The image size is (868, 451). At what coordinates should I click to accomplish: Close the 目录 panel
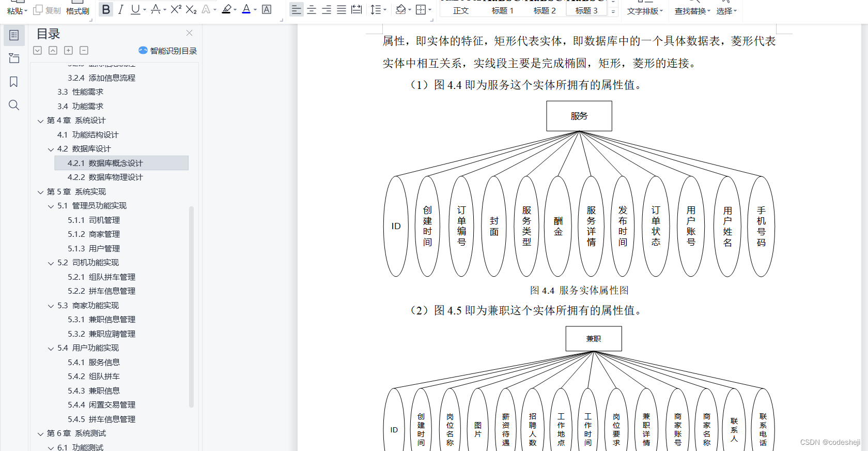point(190,33)
